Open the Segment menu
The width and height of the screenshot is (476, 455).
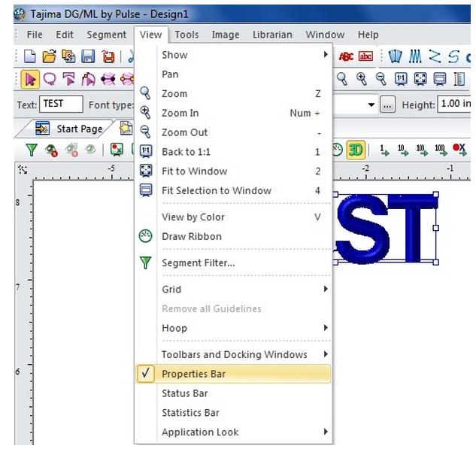click(x=107, y=35)
